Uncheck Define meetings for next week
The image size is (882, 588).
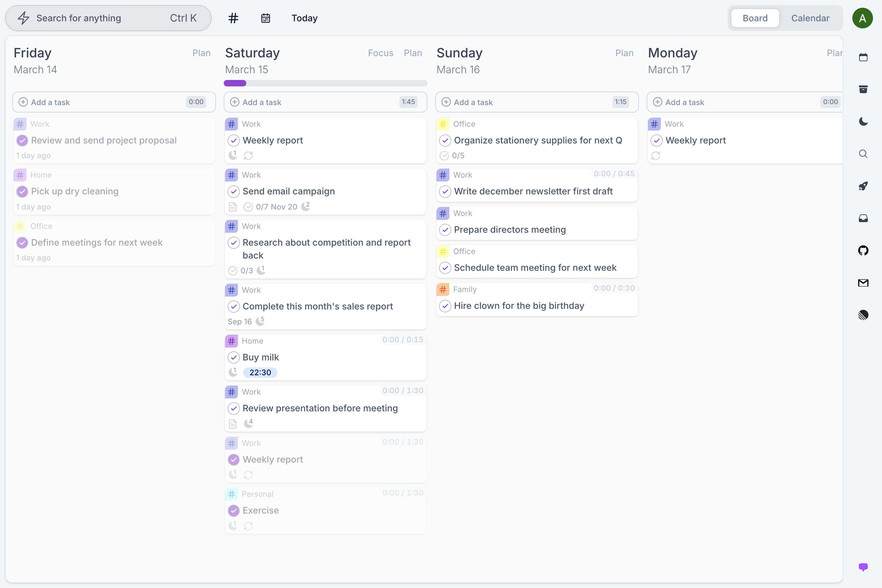(22, 243)
